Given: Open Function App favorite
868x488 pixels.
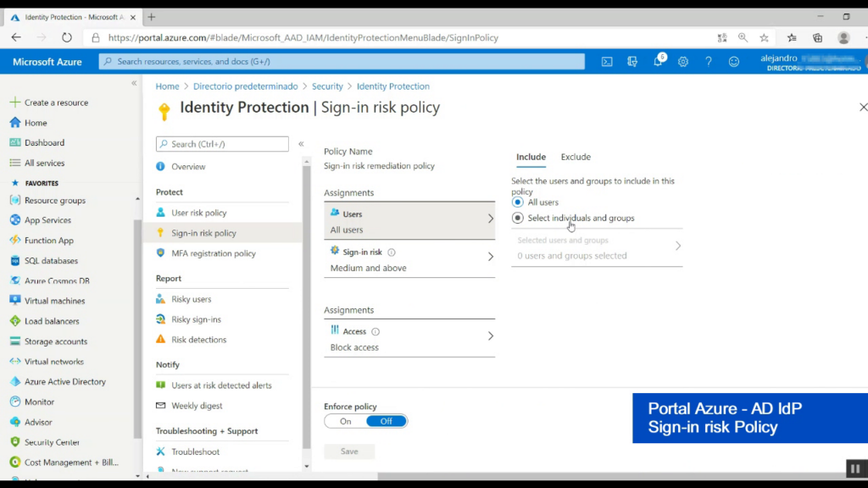Looking at the screenshot, I should coord(42,241).
